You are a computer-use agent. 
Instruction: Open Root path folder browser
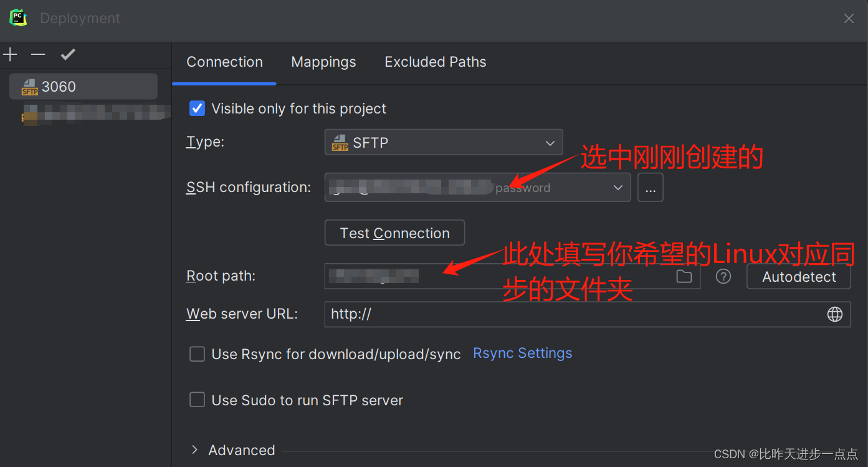click(x=684, y=276)
